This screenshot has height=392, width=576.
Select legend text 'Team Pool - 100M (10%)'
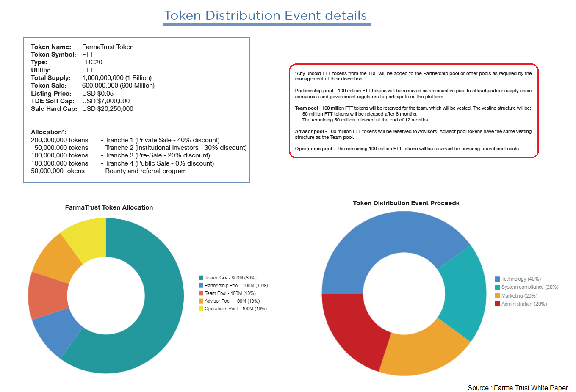click(x=230, y=293)
